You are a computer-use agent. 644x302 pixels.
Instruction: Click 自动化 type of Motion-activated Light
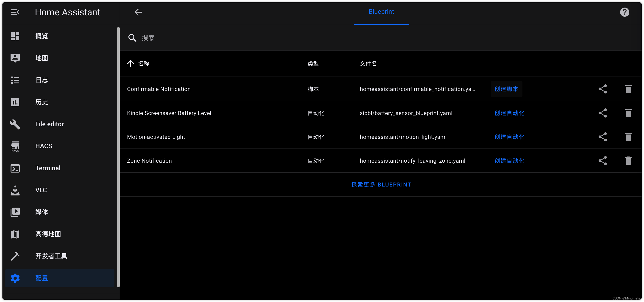tap(316, 137)
